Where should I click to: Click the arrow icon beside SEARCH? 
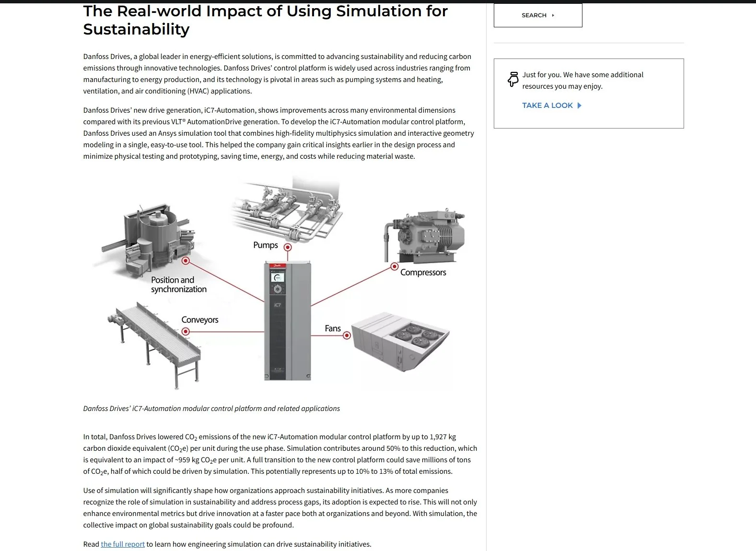click(553, 15)
